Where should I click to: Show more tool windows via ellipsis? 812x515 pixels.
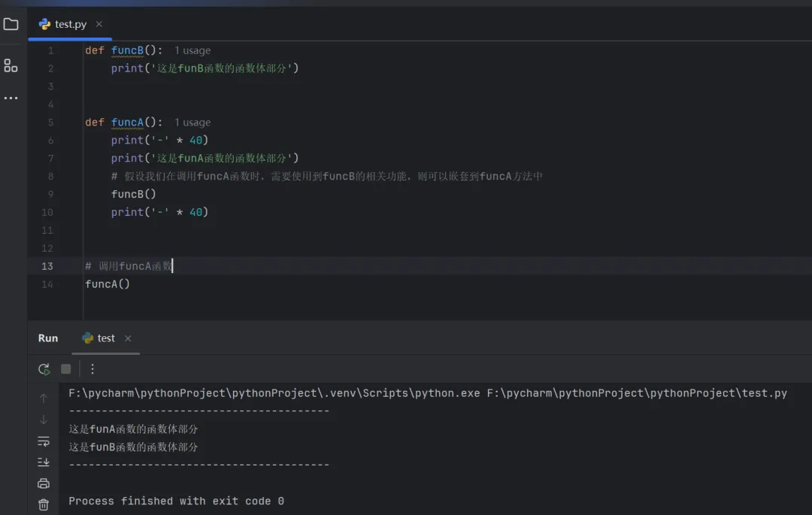[x=11, y=98]
